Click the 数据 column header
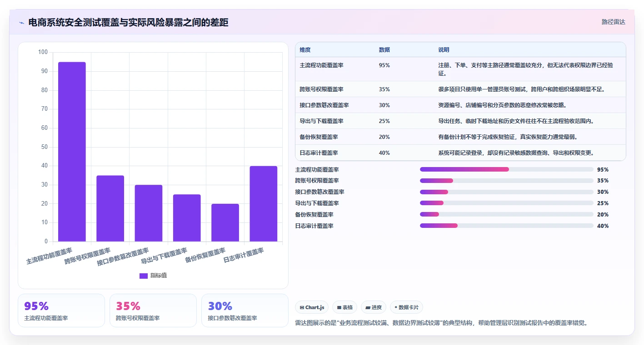This screenshot has width=644, height=345. coord(384,50)
